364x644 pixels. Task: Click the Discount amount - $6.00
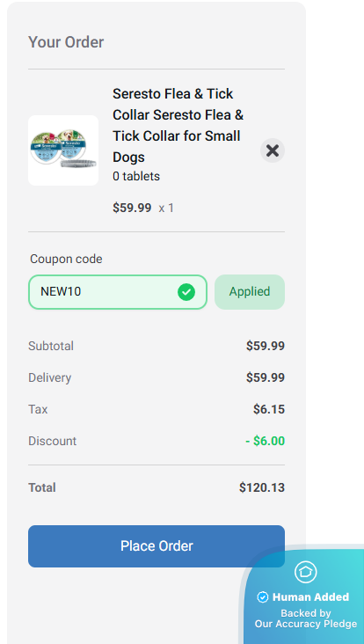tap(266, 441)
